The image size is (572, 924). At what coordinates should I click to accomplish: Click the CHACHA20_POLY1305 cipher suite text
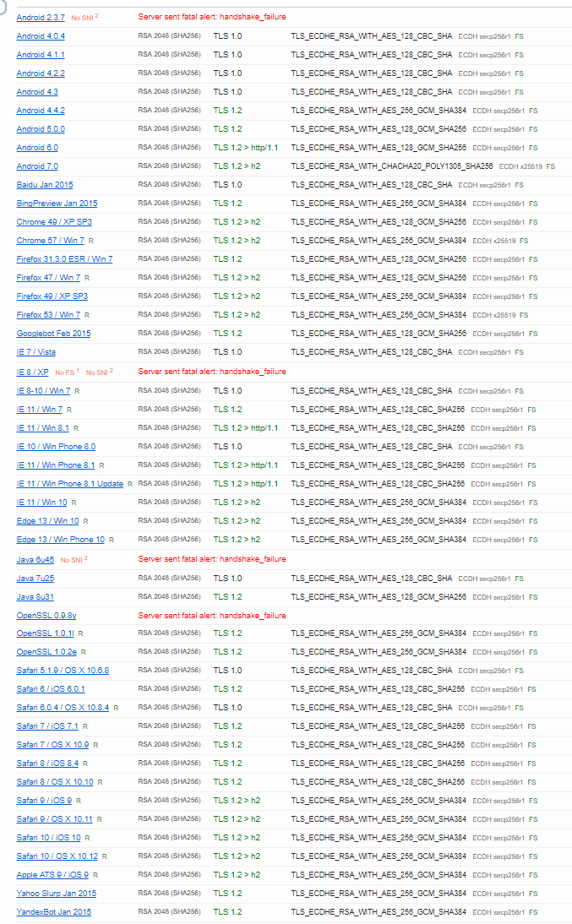coord(391,166)
